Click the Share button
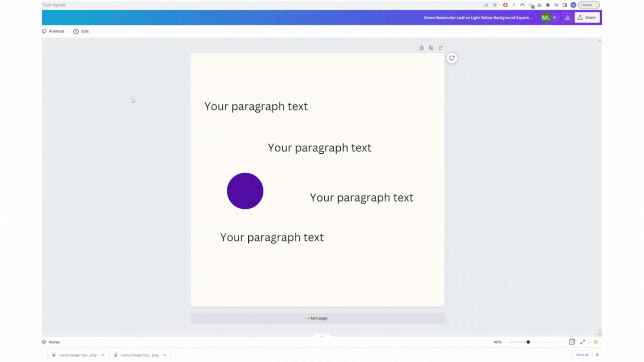This screenshot has width=644, height=362. point(587,17)
